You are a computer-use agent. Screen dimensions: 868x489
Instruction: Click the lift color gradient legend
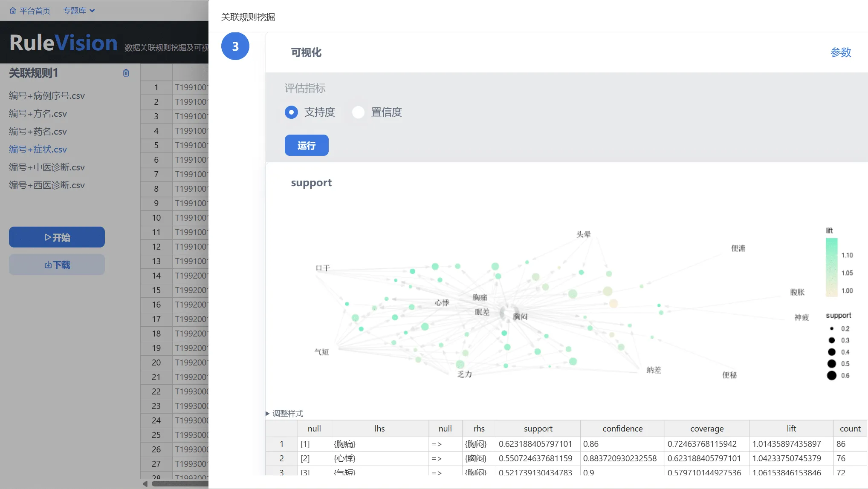pos(831,267)
